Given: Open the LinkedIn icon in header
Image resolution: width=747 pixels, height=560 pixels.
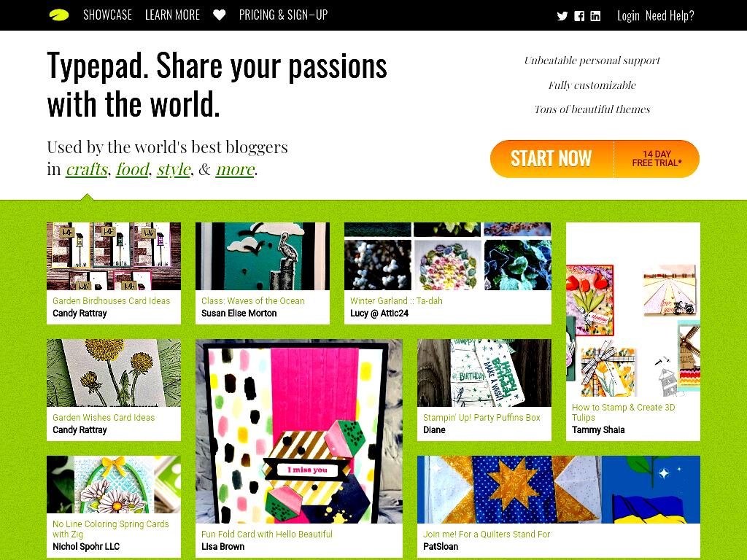Looking at the screenshot, I should pos(595,16).
